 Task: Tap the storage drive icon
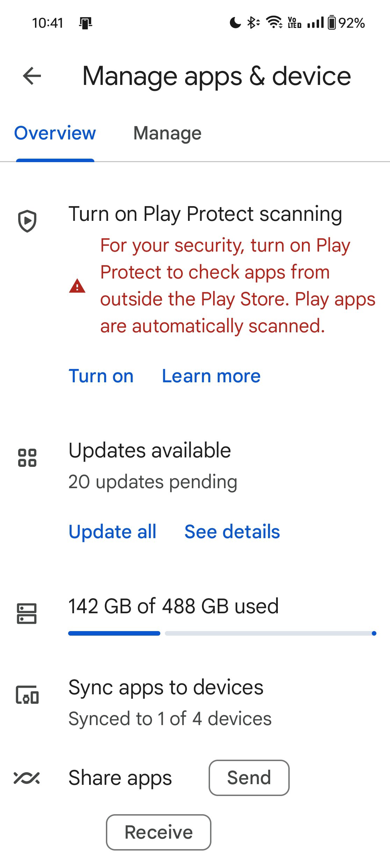tap(27, 614)
